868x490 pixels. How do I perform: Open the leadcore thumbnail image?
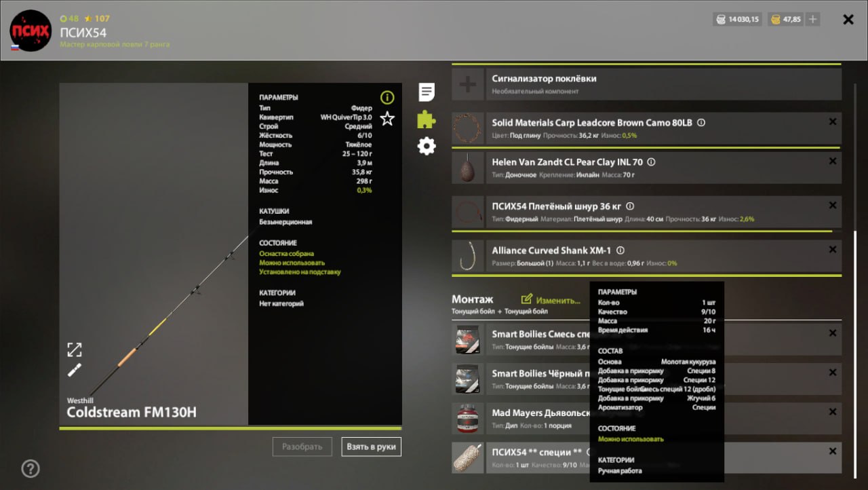(468, 128)
